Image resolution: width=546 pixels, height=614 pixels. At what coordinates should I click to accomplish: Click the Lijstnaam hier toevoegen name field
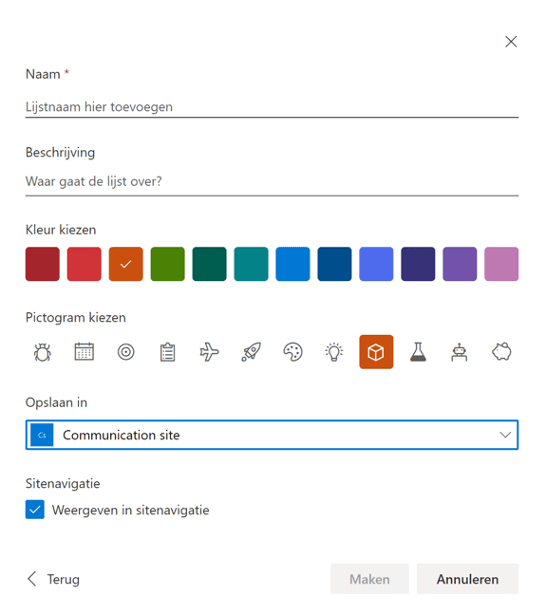pos(272,107)
